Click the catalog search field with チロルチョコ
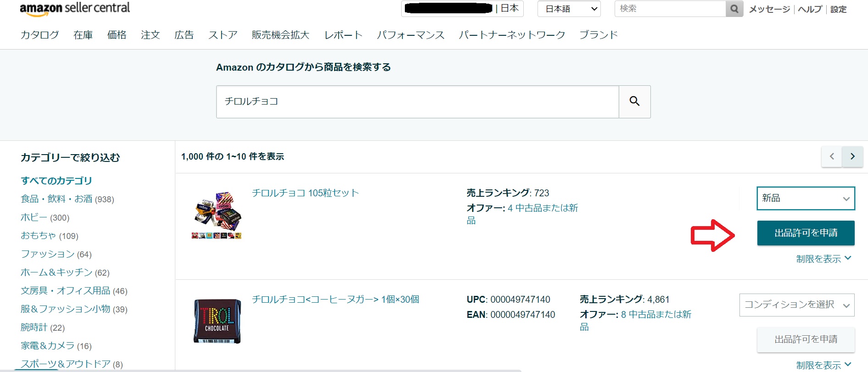 point(418,101)
